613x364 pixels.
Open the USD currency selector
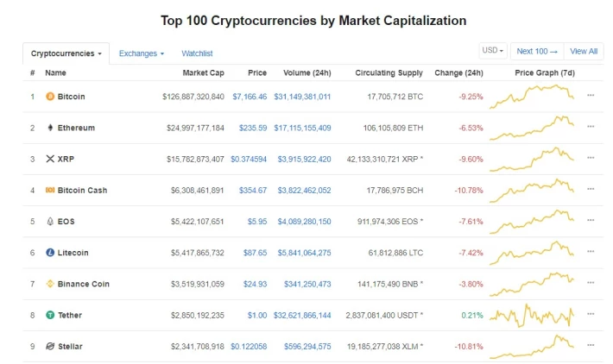click(493, 51)
